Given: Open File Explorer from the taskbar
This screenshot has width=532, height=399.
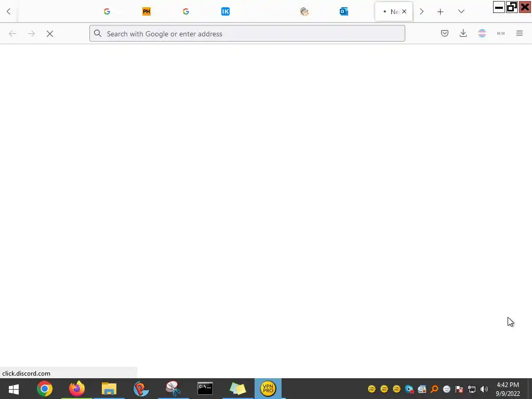Looking at the screenshot, I should coord(109,389).
